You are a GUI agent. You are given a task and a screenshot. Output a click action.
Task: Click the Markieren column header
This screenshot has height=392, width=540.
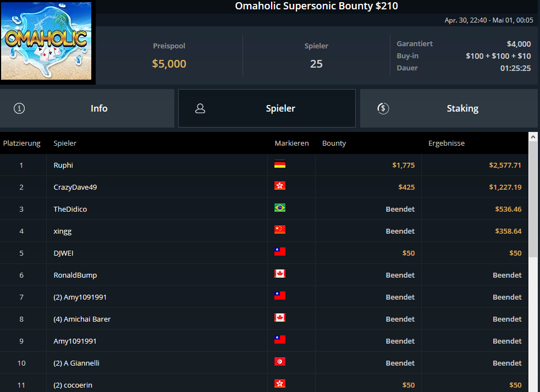(291, 143)
